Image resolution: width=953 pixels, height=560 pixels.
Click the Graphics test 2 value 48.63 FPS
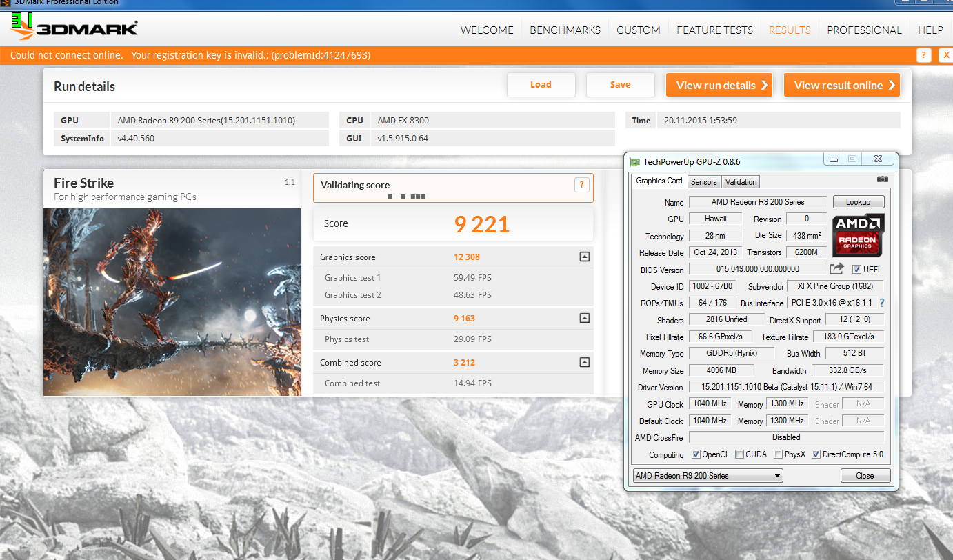click(472, 295)
